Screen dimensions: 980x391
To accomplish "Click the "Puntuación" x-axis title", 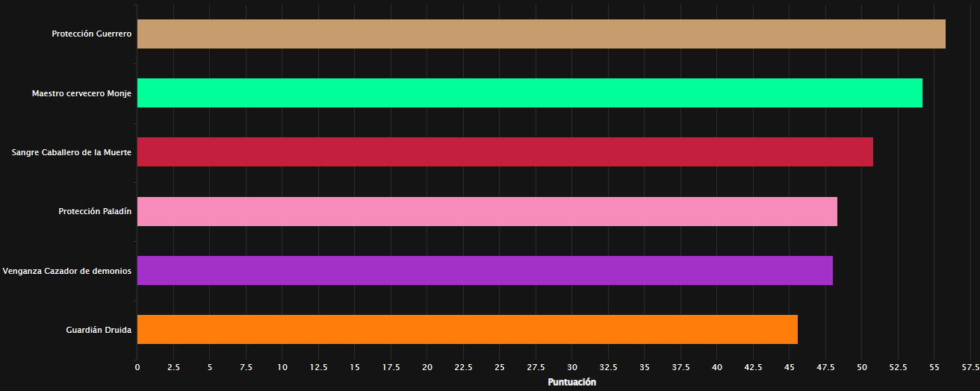I will tap(572, 382).
